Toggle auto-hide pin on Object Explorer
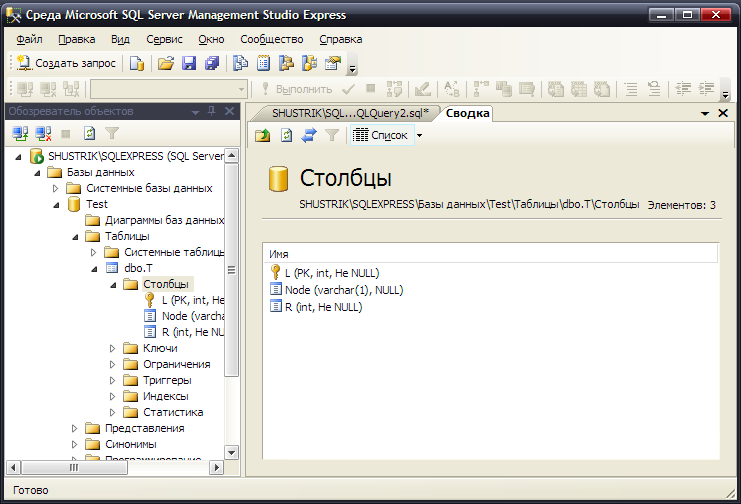Viewport: 741px width, 504px height. [x=212, y=111]
